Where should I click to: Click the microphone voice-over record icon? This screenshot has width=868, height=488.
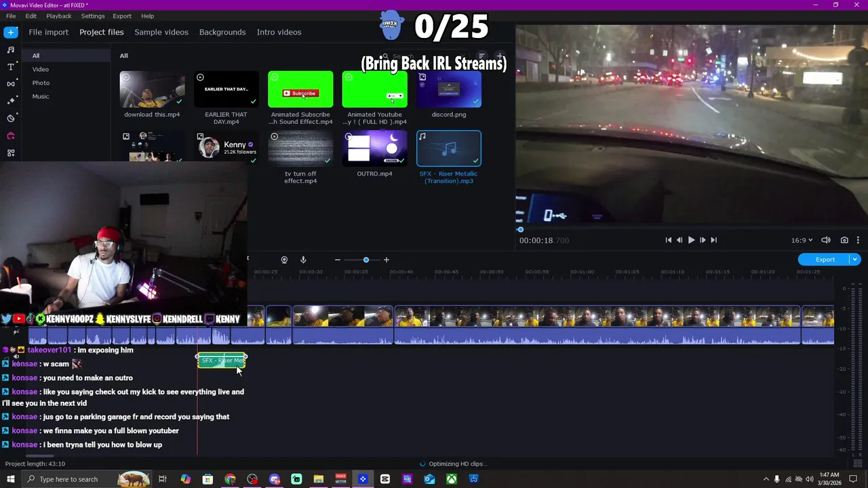pos(303,260)
